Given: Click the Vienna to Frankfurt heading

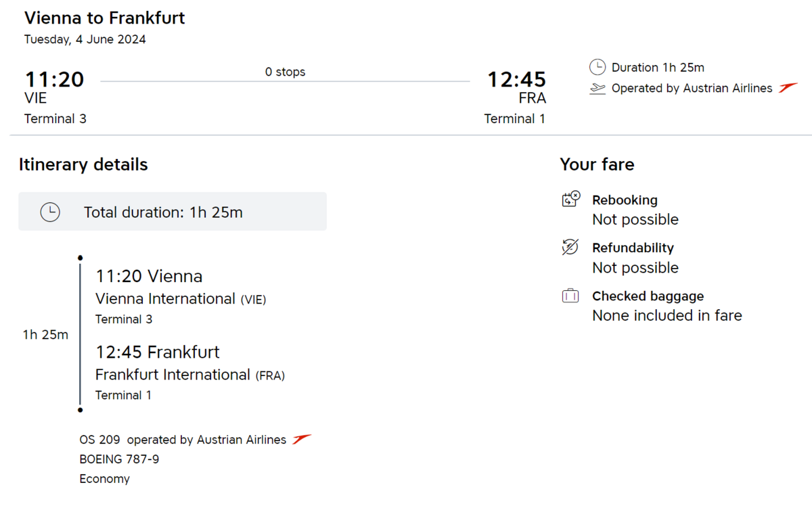Looking at the screenshot, I should point(104,18).
